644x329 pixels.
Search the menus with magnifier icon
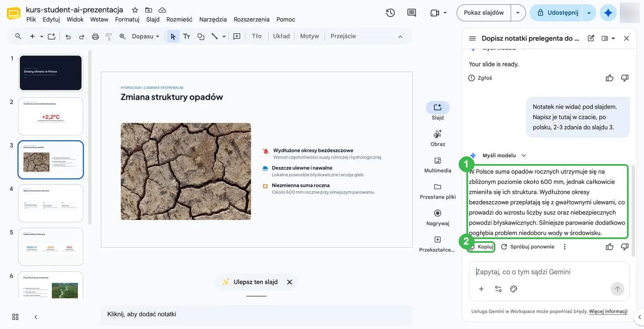coord(18,36)
